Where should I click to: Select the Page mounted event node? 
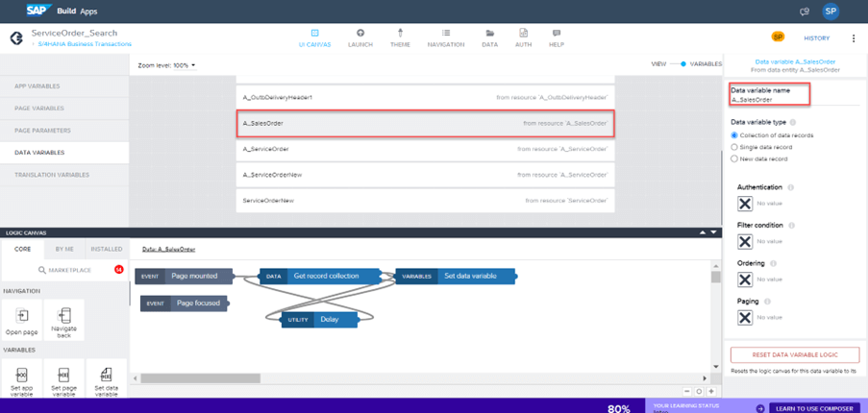184,276
